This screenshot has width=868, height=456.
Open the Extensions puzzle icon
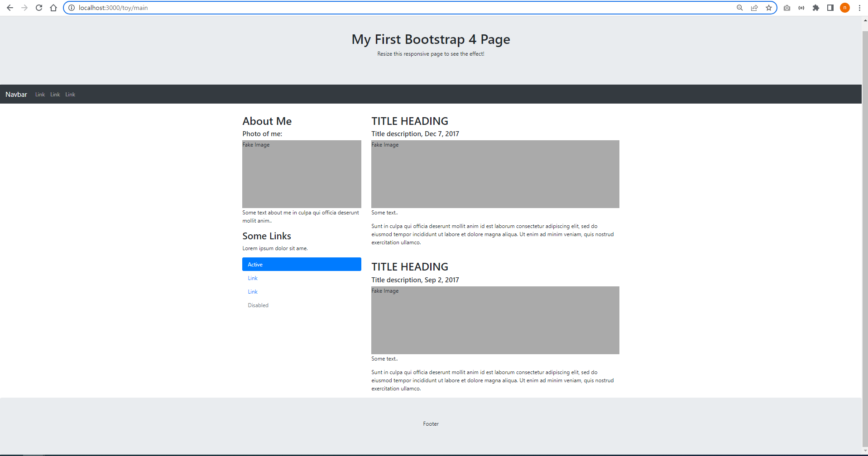(x=816, y=8)
